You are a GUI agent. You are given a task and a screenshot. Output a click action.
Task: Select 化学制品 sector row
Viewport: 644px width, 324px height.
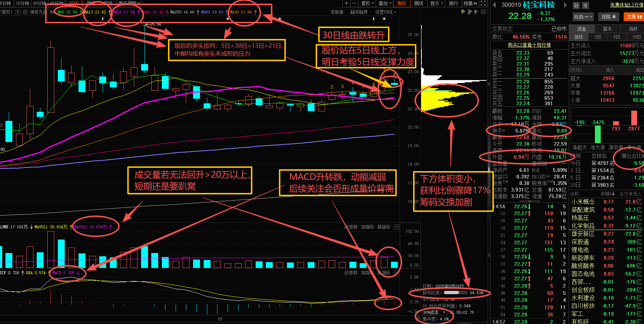(x=607, y=226)
